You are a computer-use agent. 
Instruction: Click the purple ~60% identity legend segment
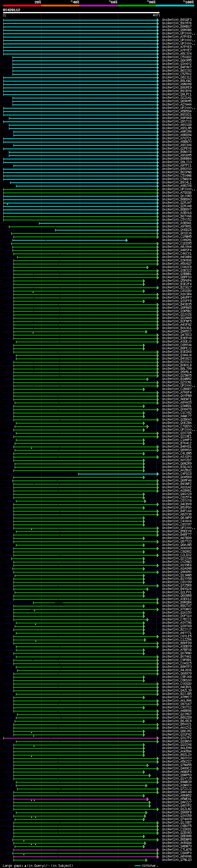click(99, 6)
